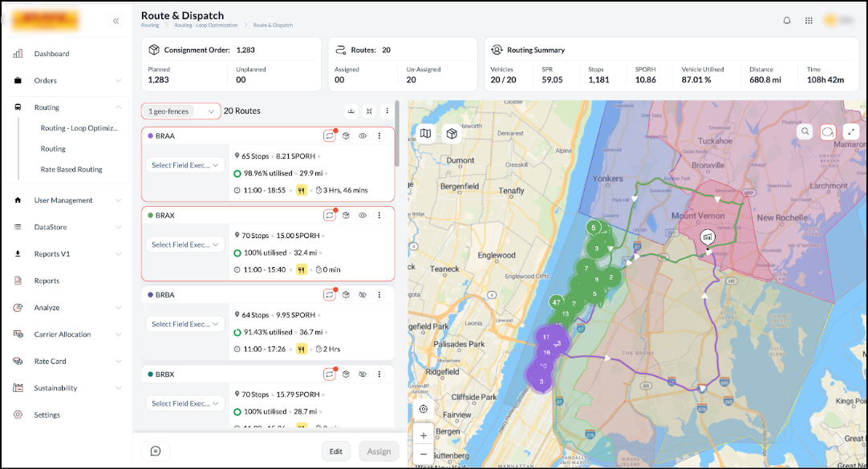Click the BRAA package box icon
This screenshot has height=469, width=868.
tap(346, 135)
